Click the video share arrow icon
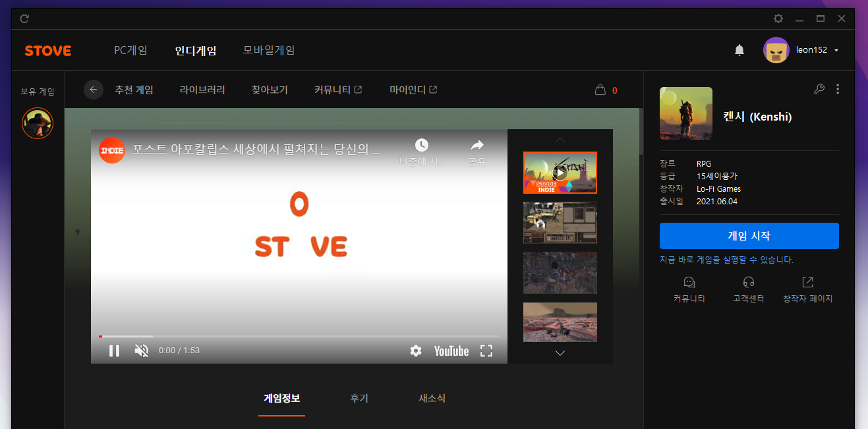 click(x=477, y=145)
